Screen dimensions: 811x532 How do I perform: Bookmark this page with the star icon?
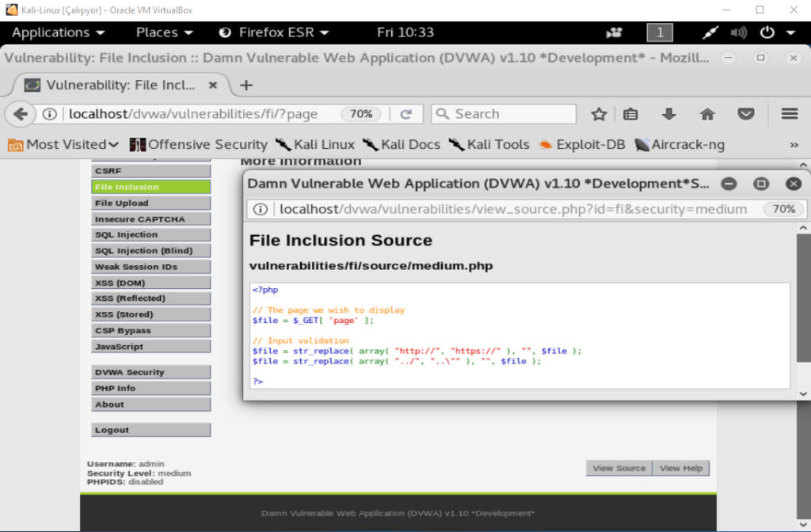(x=599, y=114)
